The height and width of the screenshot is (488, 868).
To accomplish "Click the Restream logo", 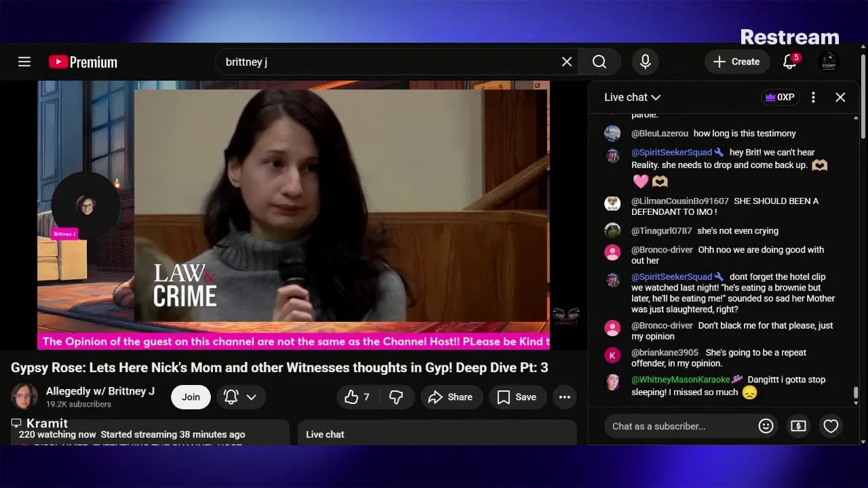I will (789, 37).
